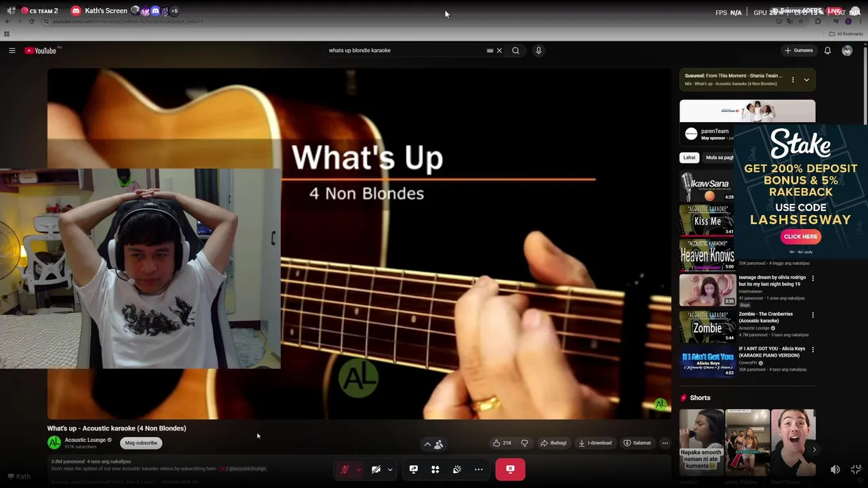Open the teenage dream video thumbnail
868x488 pixels.
pyautogui.click(x=707, y=290)
